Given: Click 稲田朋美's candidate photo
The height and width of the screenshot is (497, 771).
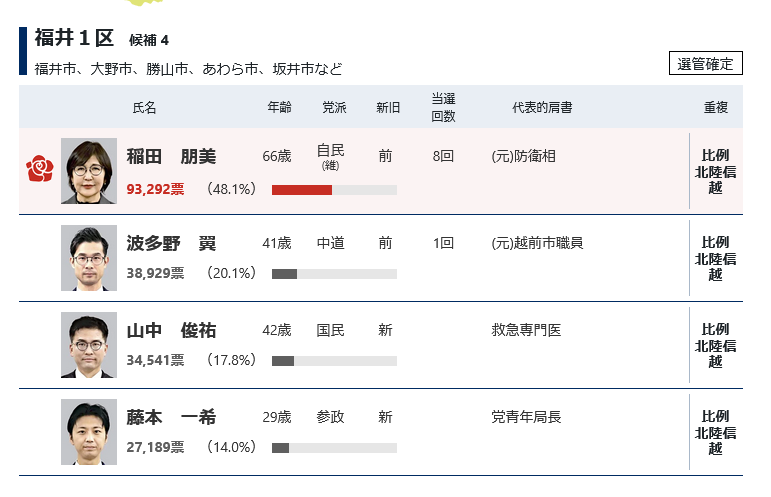Looking at the screenshot, I should point(89,171).
